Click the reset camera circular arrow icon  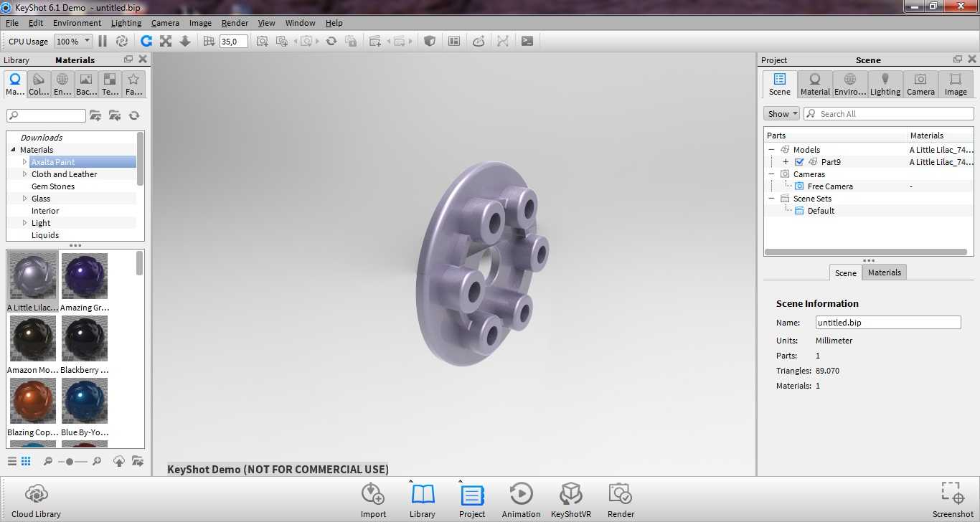click(331, 41)
